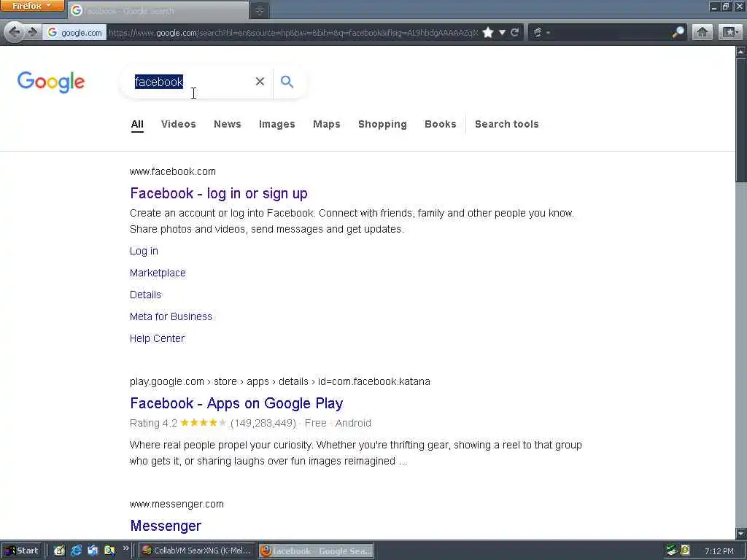Click the third quick launch icon beside Internet Explorer

93,551
